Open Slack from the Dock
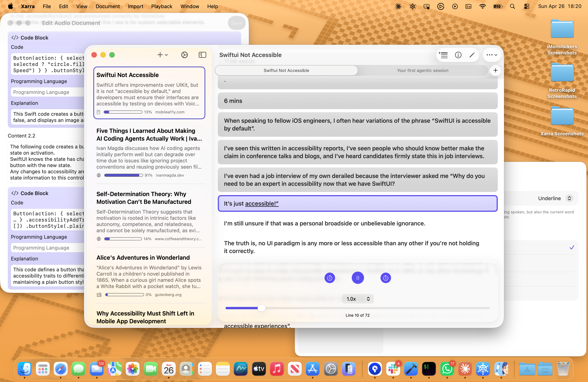This screenshot has width=588, height=382. point(393,369)
